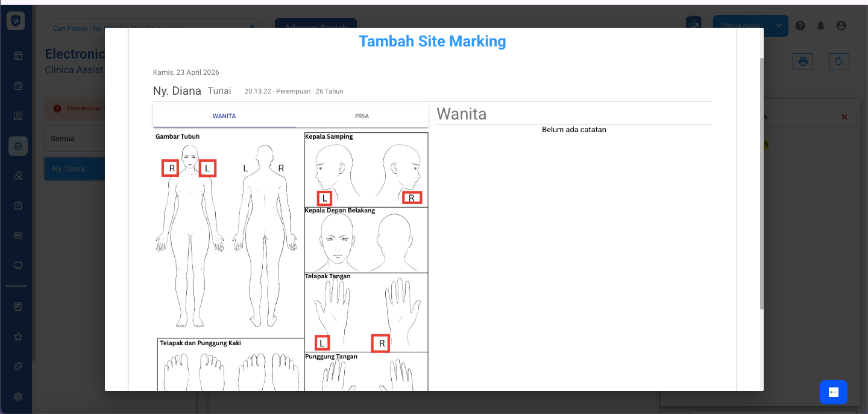868x414 pixels.
Task: Open the Semua filter dropdown
Action: [x=75, y=139]
